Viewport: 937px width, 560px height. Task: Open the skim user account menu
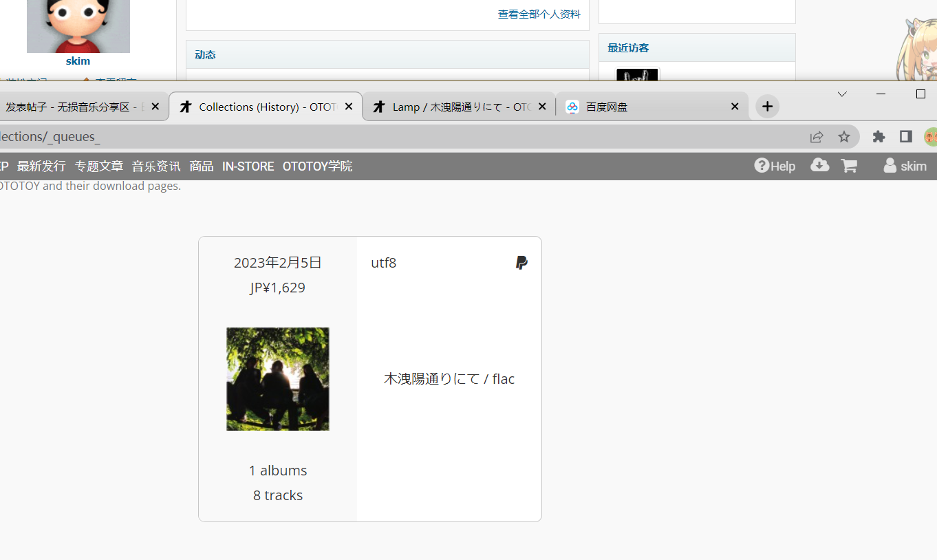[905, 166]
